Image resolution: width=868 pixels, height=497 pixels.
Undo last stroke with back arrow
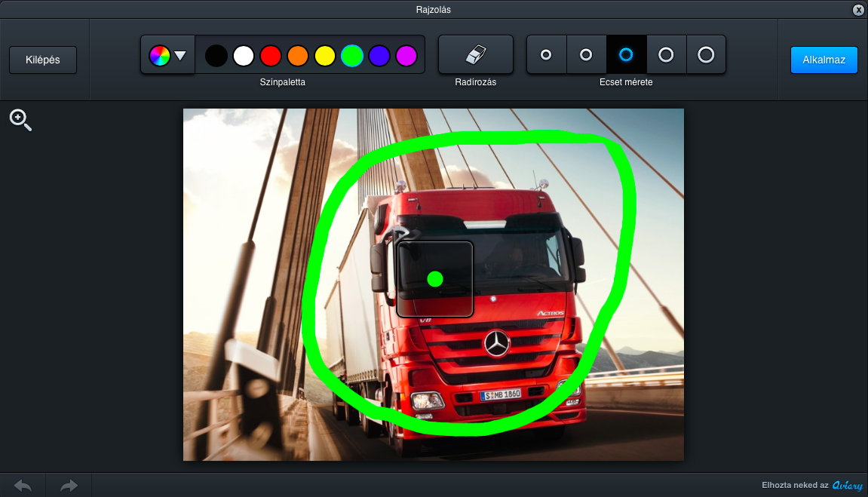23,486
